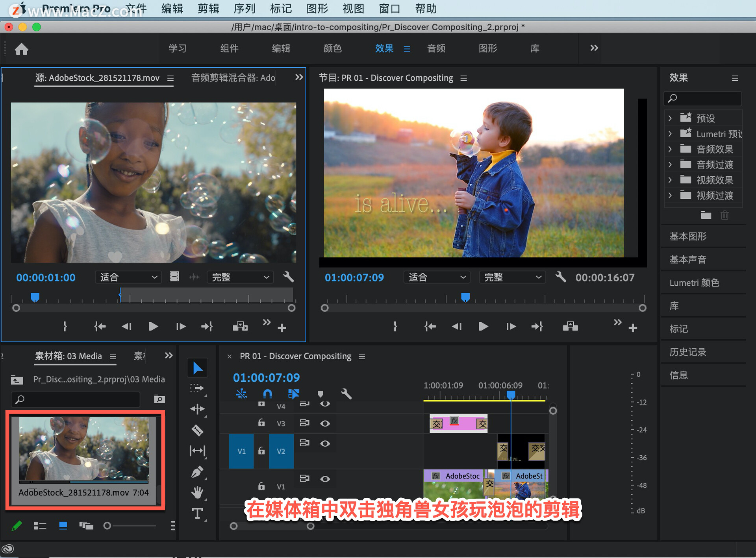Select the Razor tool
Screen dimensions: 756x558
click(x=197, y=430)
